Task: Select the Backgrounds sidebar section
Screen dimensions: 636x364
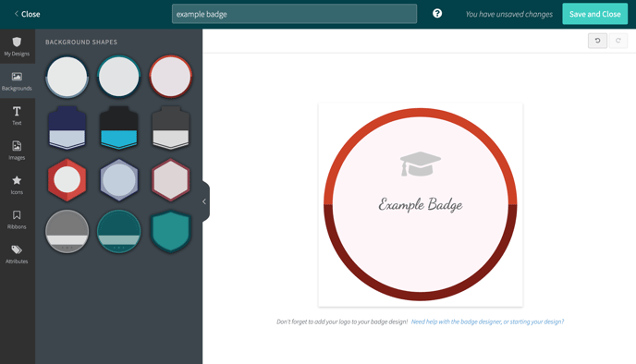Action: pos(17,81)
